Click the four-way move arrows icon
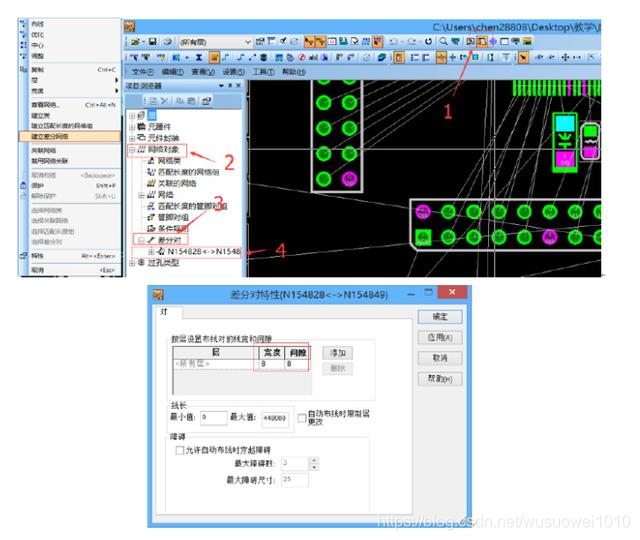Screen dimensions: 640x540 tap(565, 58)
